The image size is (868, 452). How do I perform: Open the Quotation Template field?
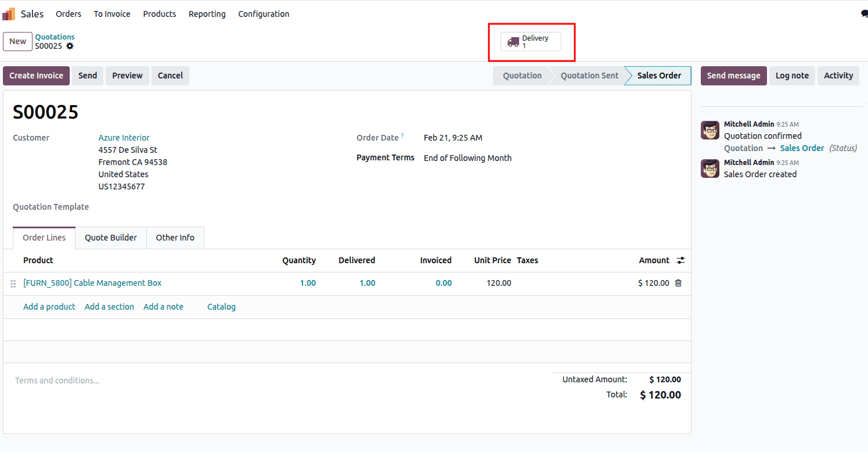(x=145, y=207)
